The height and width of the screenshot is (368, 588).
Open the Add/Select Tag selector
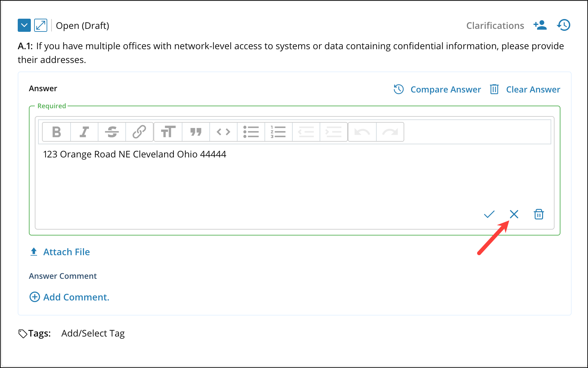[x=93, y=333]
